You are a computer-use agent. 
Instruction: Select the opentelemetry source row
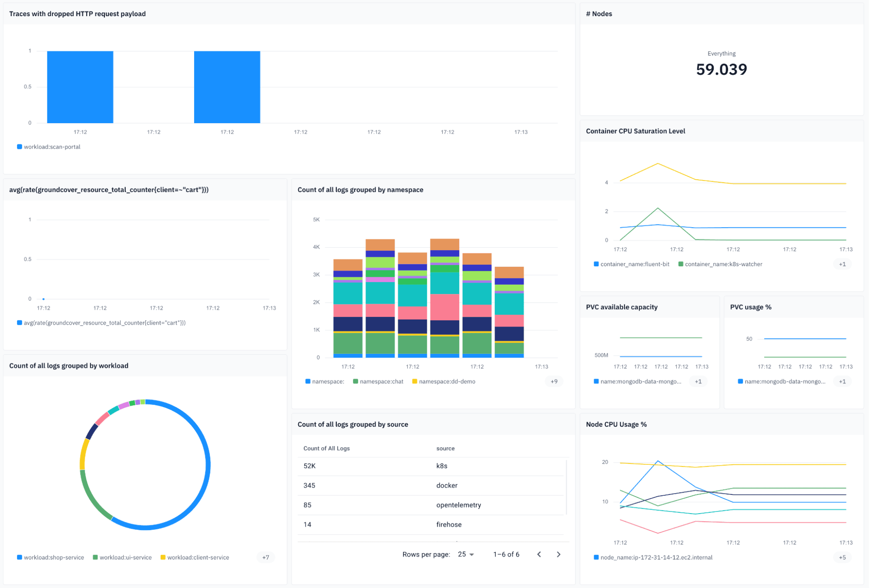coord(458,505)
